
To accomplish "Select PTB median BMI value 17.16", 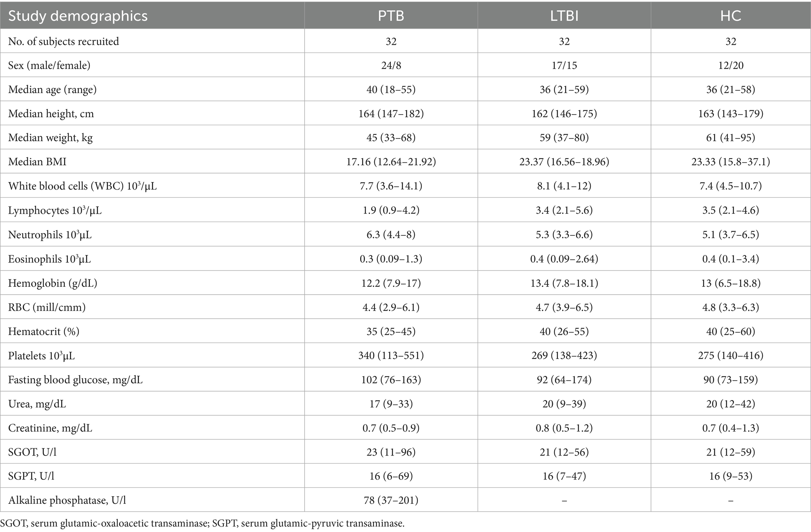I will [391, 162].
